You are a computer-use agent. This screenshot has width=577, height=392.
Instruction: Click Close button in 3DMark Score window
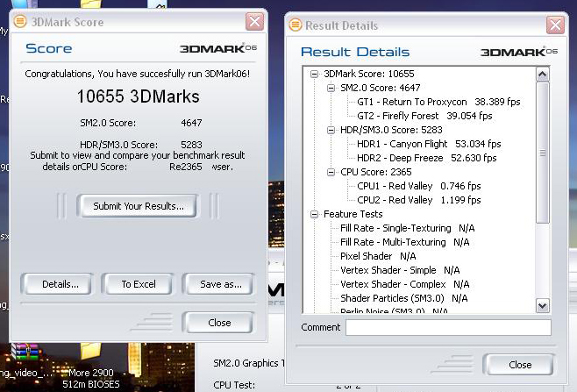coord(219,323)
